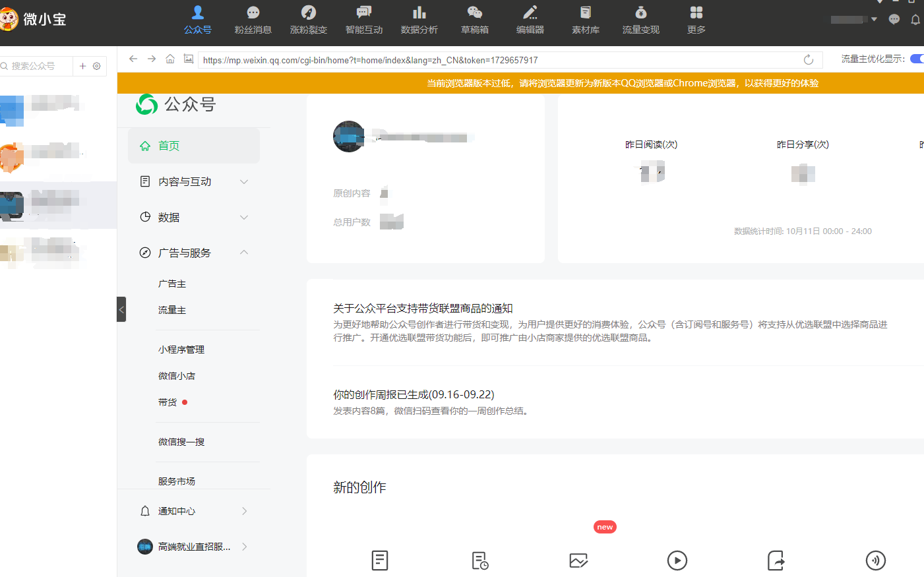Go forward in the embedded browser
The width and height of the screenshot is (924, 577).
point(152,59)
